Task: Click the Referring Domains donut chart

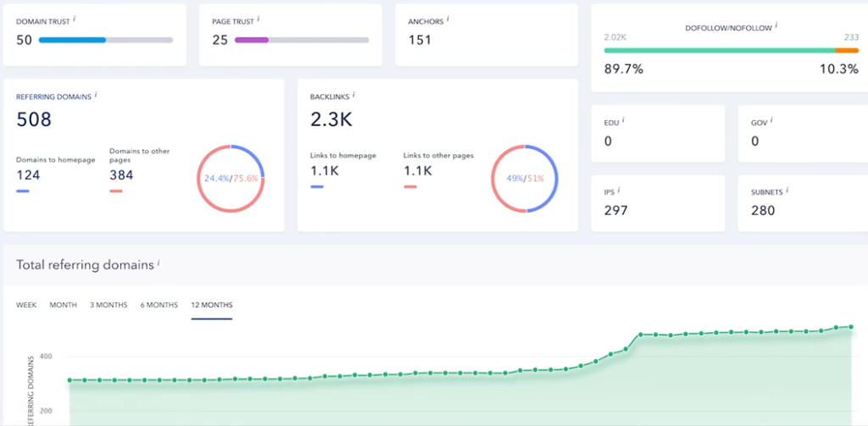Action: point(231,179)
